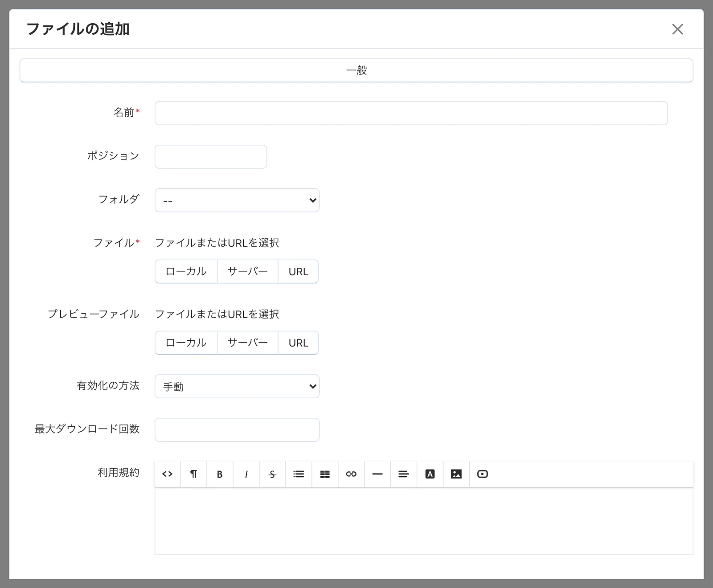Click inside the 利用規約 text editor area
Image resolution: width=713 pixels, height=588 pixels.
coord(424,521)
